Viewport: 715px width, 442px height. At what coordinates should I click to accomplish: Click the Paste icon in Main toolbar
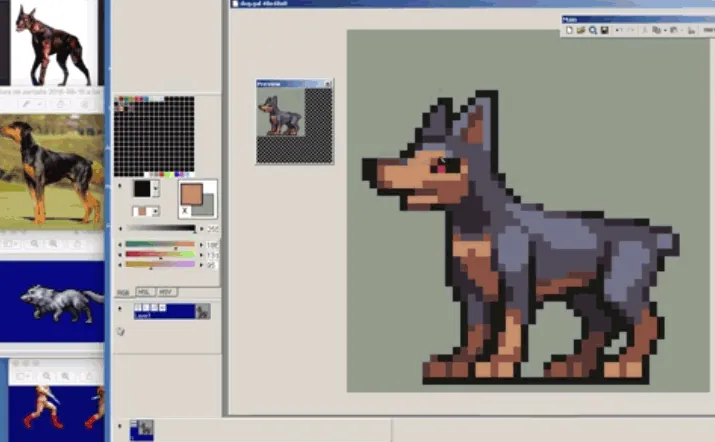pos(674,30)
